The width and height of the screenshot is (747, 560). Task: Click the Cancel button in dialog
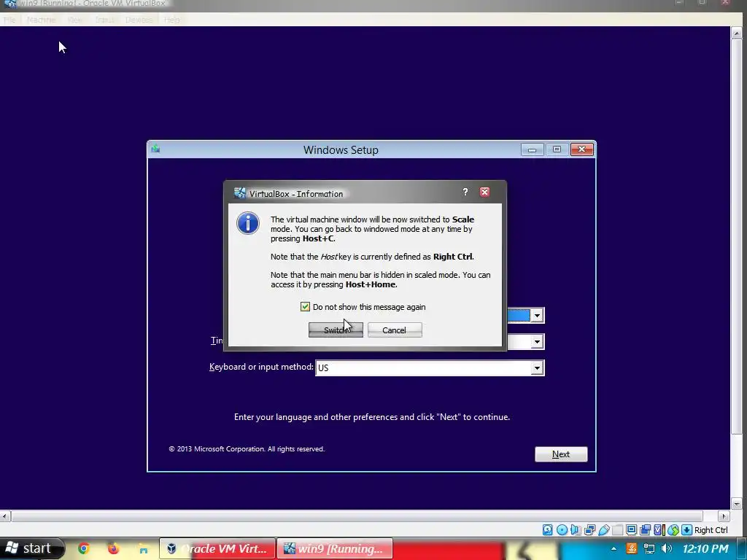point(395,330)
